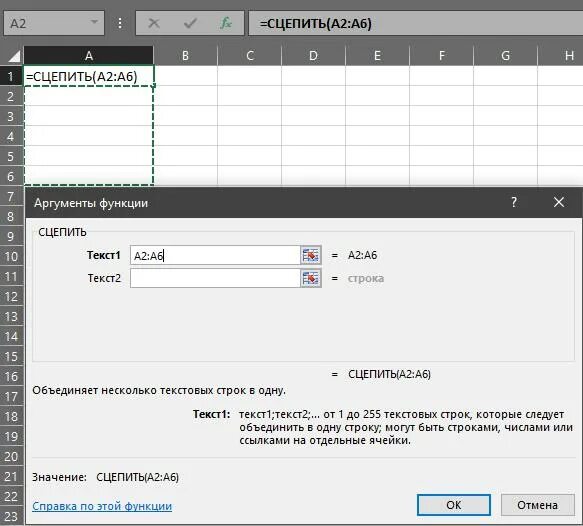Select row 15 header
This screenshot has height=526, width=583.
point(11,356)
